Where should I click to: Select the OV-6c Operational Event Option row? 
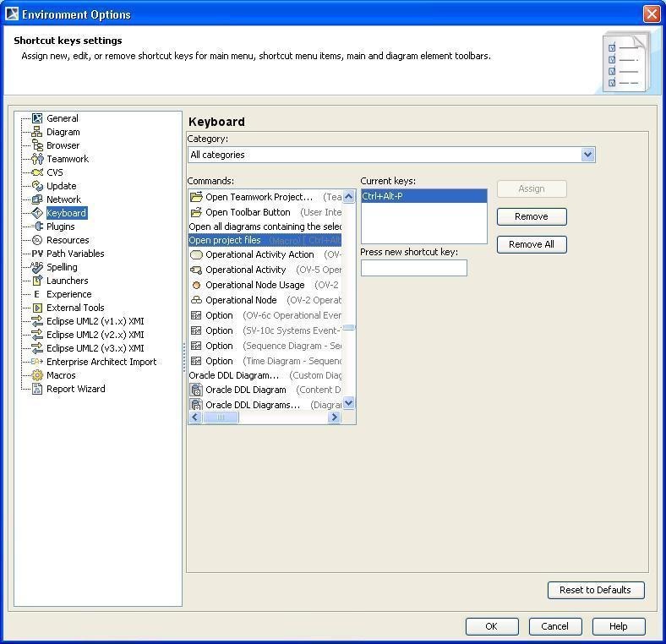point(265,315)
